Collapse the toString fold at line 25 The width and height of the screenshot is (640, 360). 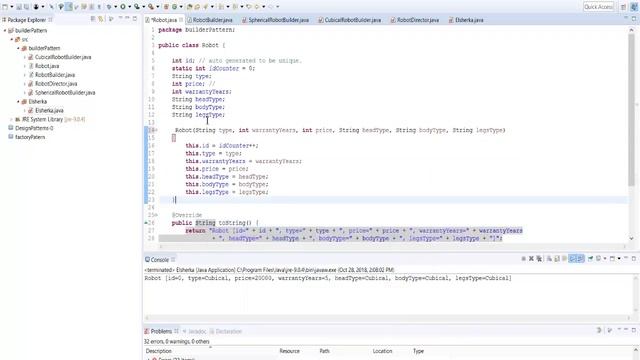point(157,215)
